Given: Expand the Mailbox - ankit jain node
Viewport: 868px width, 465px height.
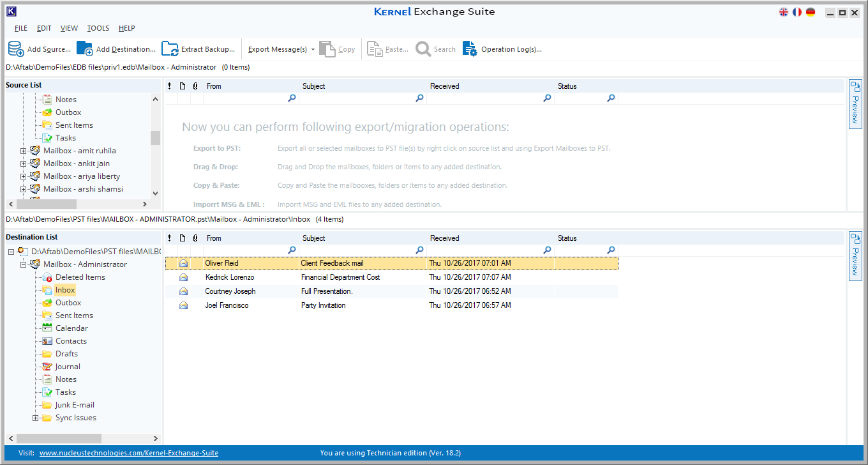Looking at the screenshot, I should (x=24, y=164).
